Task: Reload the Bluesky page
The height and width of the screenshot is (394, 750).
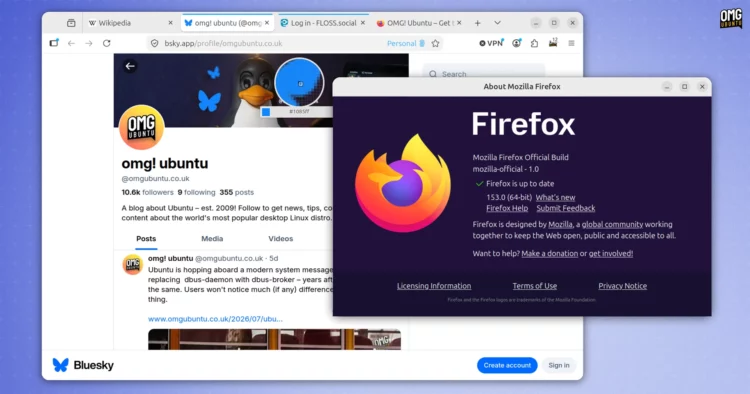Action: 107,43
